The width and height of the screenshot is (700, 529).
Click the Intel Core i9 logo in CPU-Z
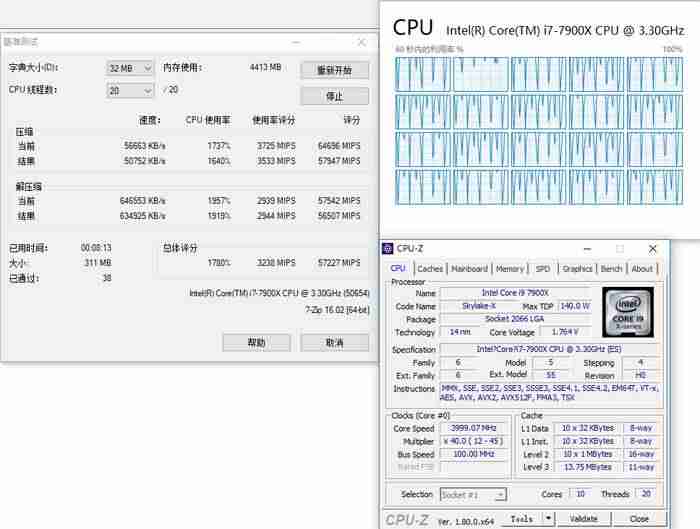click(x=628, y=312)
